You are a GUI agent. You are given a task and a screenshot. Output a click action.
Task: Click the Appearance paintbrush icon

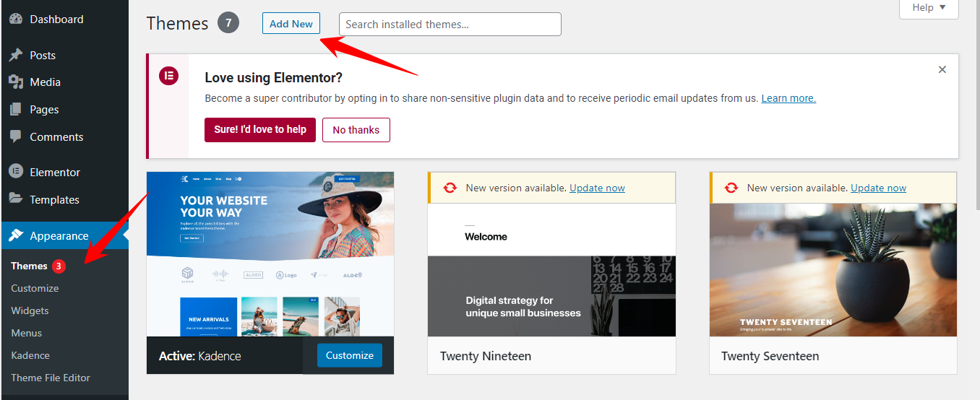[x=16, y=236]
